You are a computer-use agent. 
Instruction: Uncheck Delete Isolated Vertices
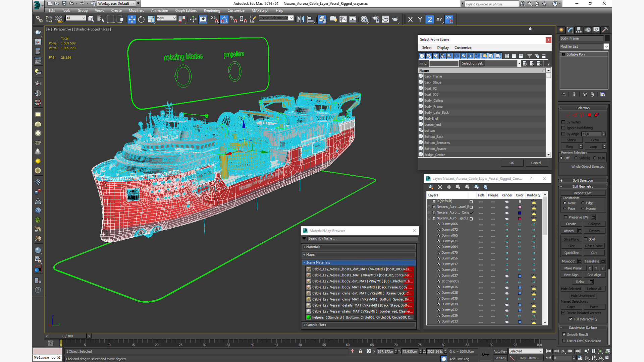pyautogui.click(x=563, y=313)
